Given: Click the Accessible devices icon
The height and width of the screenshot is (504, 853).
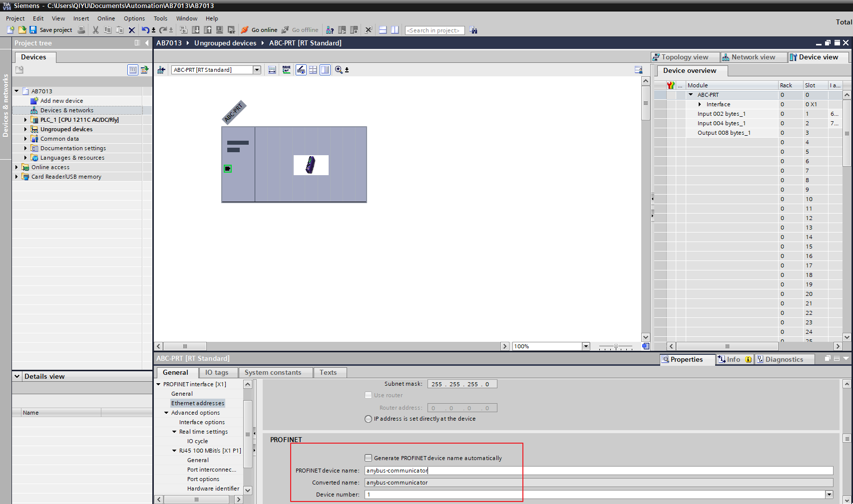Looking at the screenshot, I should tap(330, 30).
